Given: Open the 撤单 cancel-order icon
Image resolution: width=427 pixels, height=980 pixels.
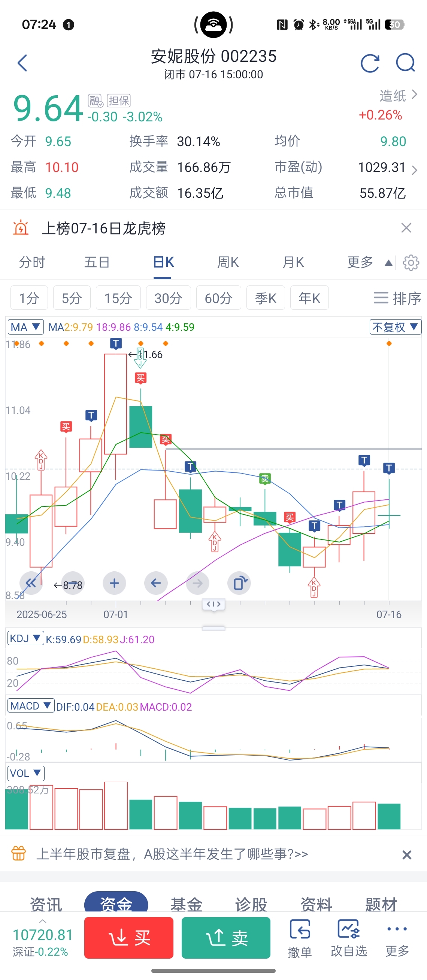Looking at the screenshot, I should (300, 938).
